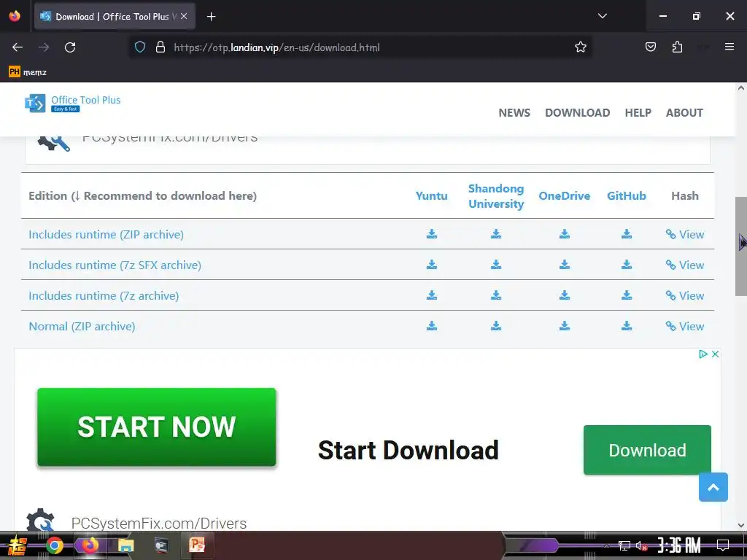Open the Includes runtime (ZIP archive) link
Image resolution: width=747 pixels, height=560 pixels.
pos(107,234)
